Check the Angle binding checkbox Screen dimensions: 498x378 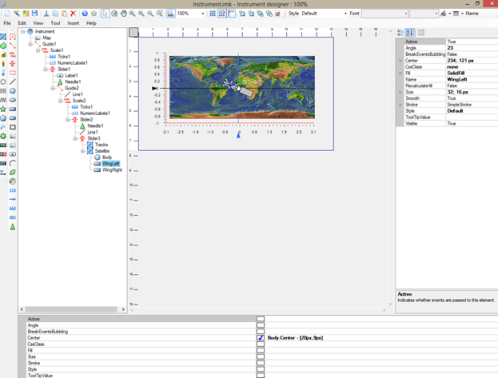click(261, 325)
